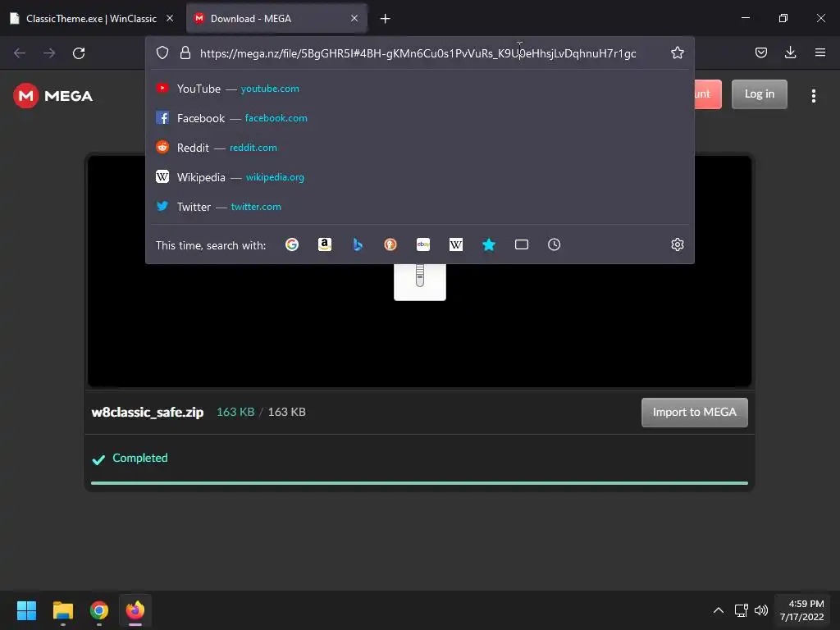Open search settings gear icon

[x=677, y=244]
